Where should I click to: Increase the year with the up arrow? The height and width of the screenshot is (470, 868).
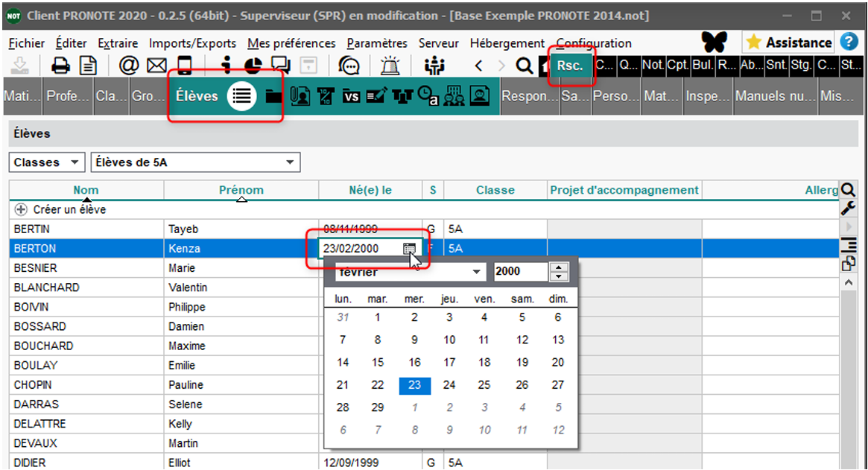coord(559,268)
